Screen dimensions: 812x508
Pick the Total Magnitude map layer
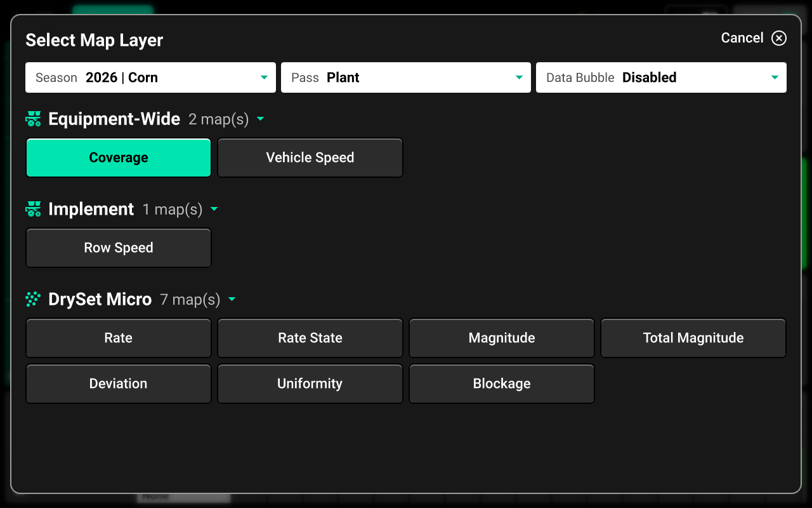[x=693, y=338]
